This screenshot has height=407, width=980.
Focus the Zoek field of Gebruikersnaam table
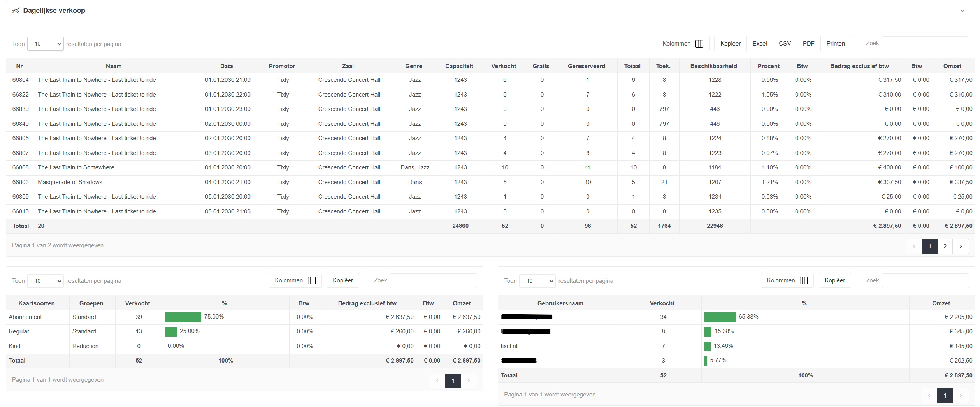pyautogui.click(x=925, y=280)
